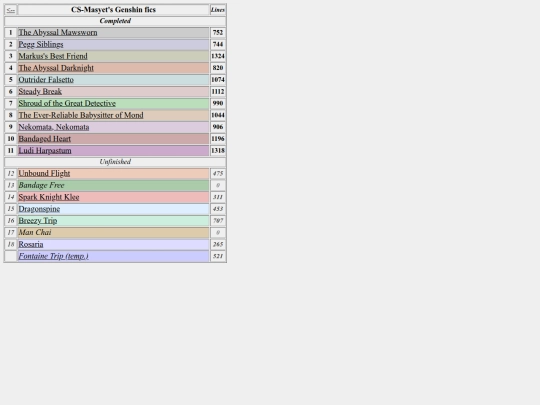Viewport: 540px width, 405px height.
Task: Open Shroud of the Great Detective
Action: point(67,103)
